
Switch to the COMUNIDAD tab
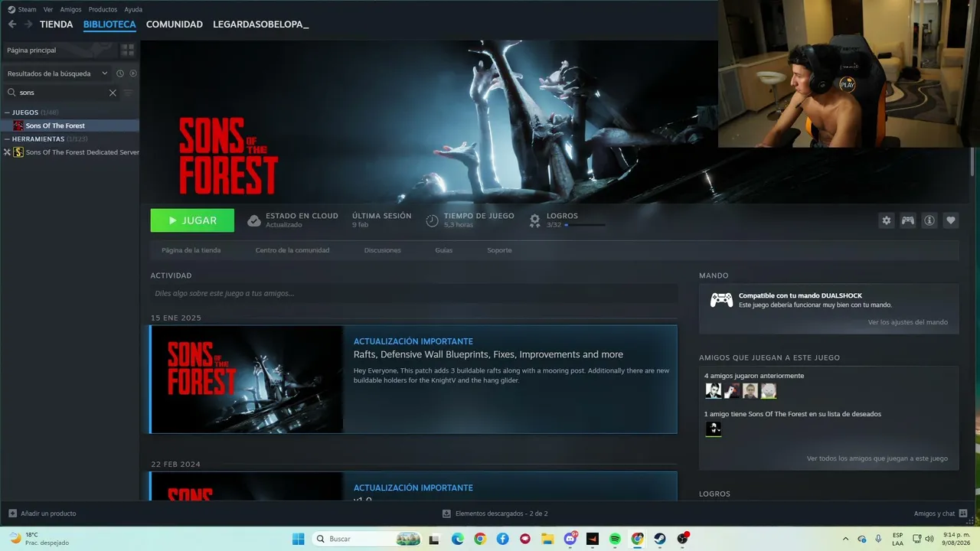[x=175, y=24]
